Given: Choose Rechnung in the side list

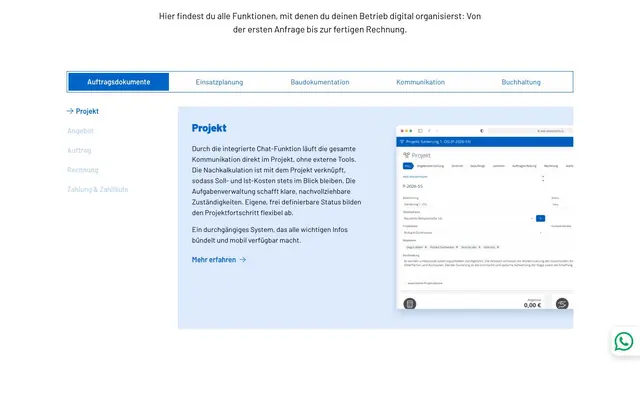Looking at the screenshot, I should 83,170.
